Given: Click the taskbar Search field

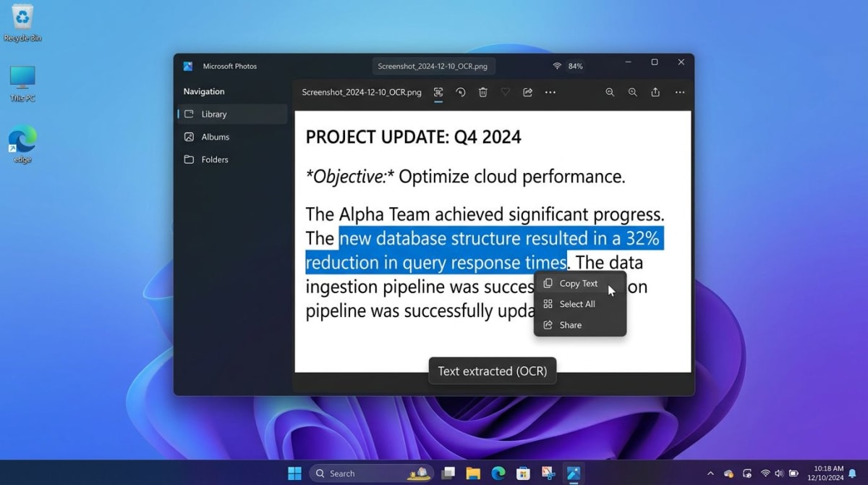Looking at the screenshot, I should pyautogui.click(x=369, y=473).
